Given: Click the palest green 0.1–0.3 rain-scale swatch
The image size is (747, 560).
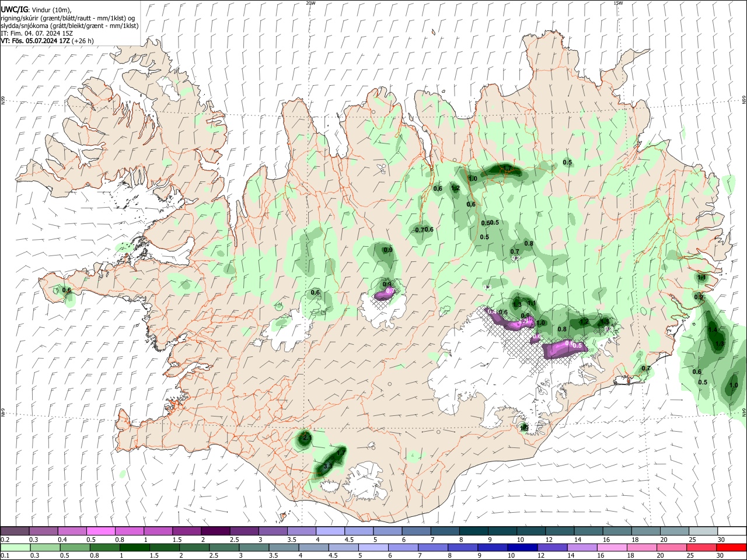Looking at the screenshot, I should [x=16, y=548].
